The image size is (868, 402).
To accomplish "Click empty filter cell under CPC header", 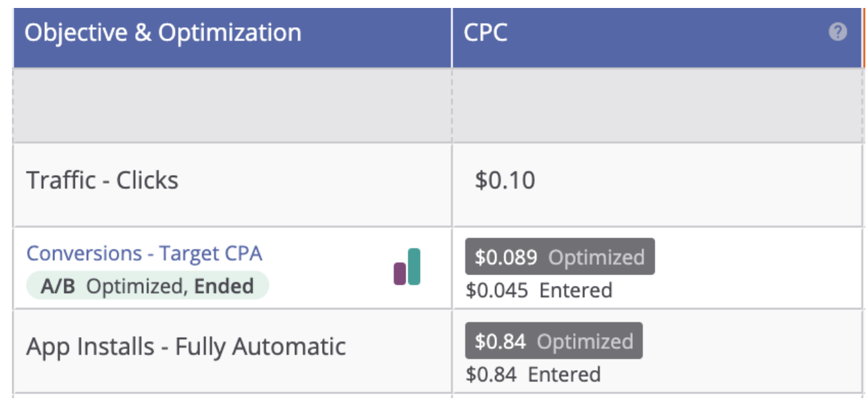I will click(656, 105).
